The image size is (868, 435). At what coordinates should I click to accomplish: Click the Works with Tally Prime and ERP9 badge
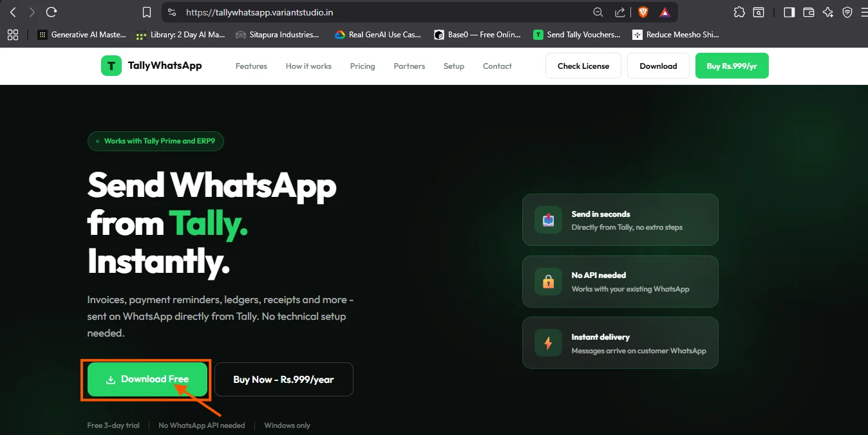(x=156, y=141)
